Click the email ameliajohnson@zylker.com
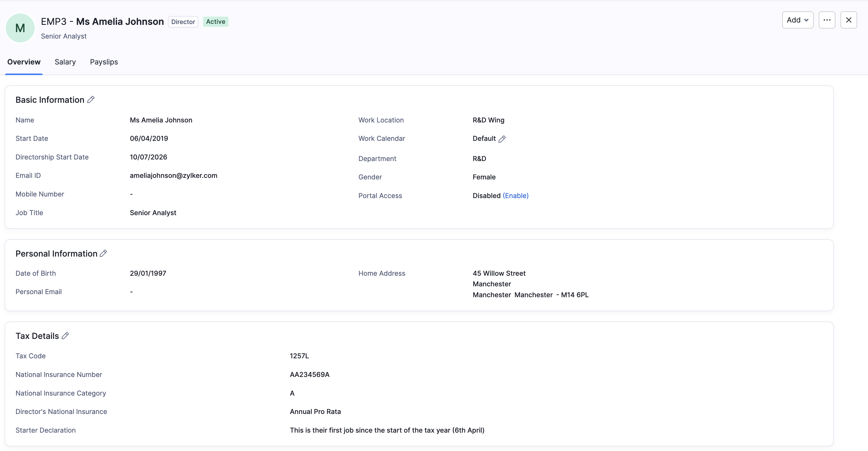The width and height of the screenshot is (868, 451). 174,176
